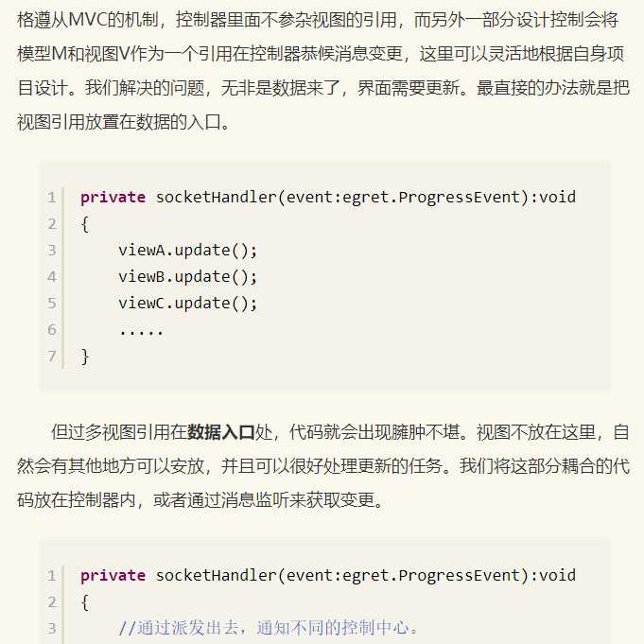Click the private keyword in the first code block
This screenshot has width=644, height=644.
(x=113, y=198)
